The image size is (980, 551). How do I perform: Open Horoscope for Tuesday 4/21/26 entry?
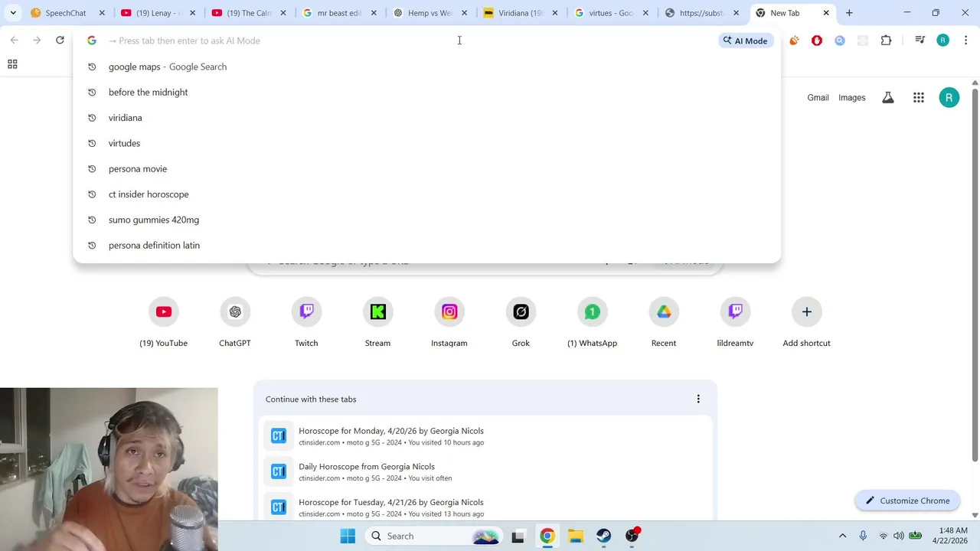tap(485, 507)
